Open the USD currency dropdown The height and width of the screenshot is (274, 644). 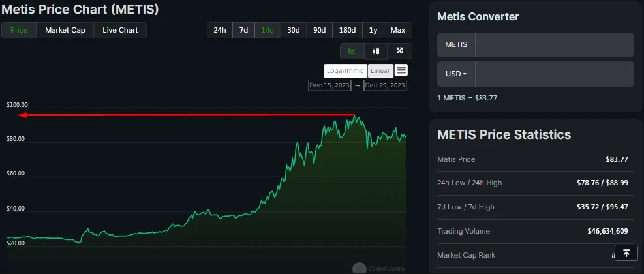pyautogui.click(x=456, y=74)
